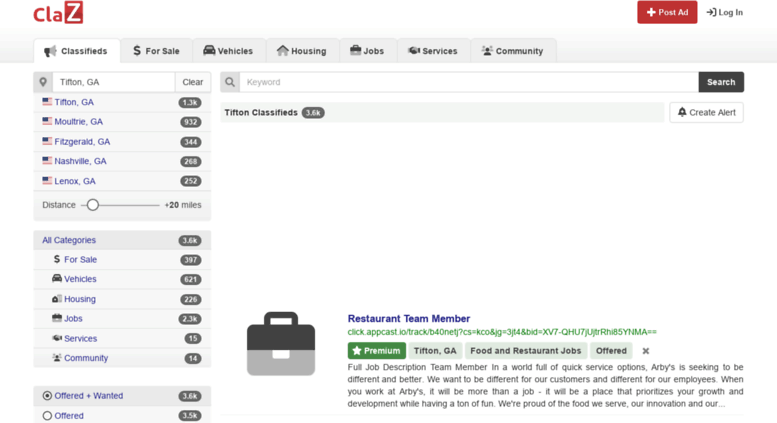
Task: Click the flag icon beside Nashville, GA
Action: click(47, 160)
